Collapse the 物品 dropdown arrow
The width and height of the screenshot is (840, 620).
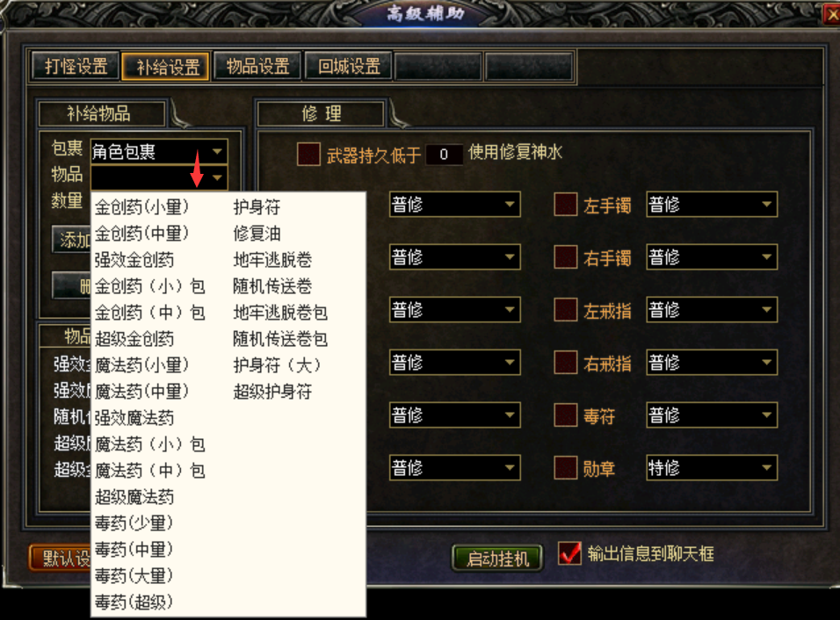217,177
